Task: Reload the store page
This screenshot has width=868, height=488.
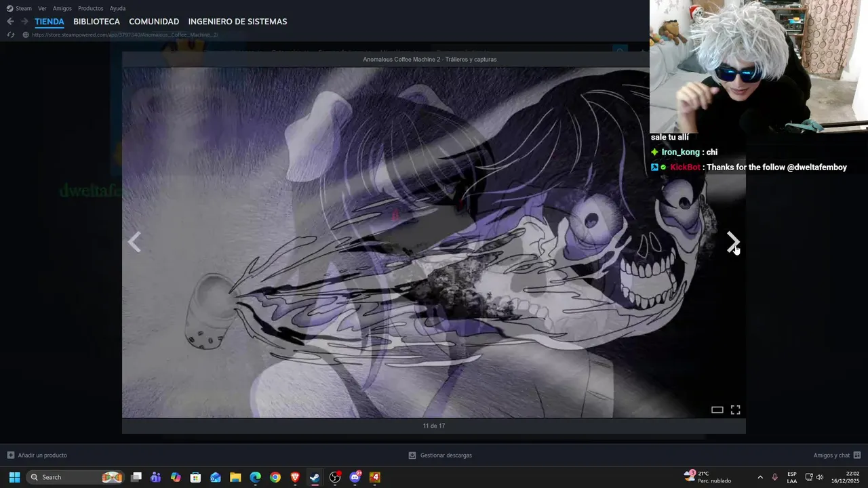Action: (10, 35)
